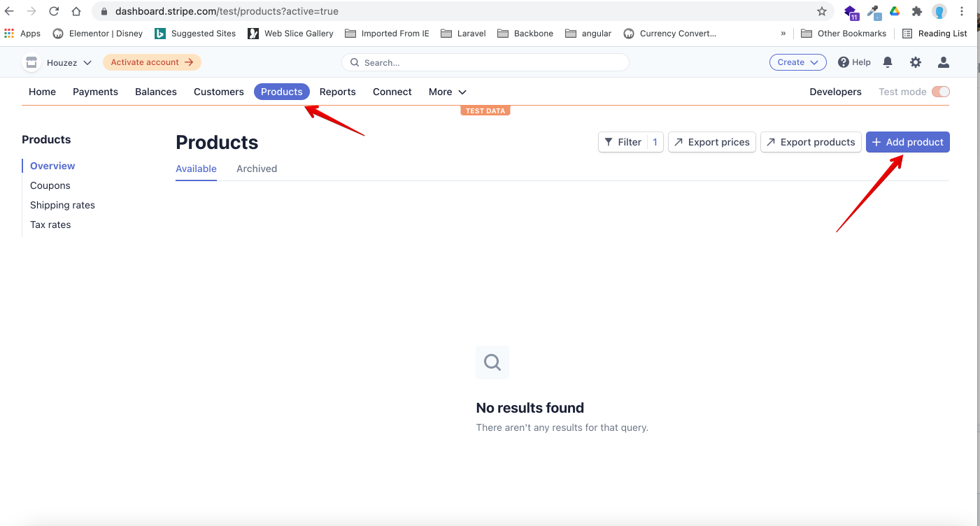
Task: Open settings with the gear icon
Action: click(916, 62)
